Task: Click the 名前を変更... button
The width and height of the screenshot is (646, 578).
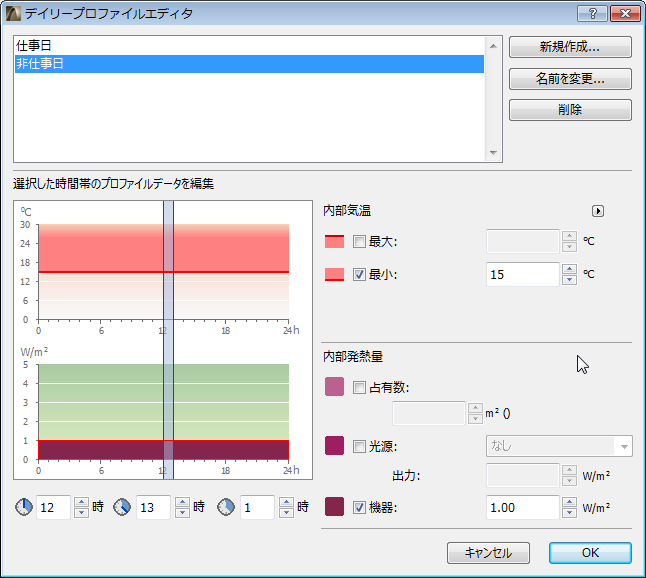Action: 570,79
